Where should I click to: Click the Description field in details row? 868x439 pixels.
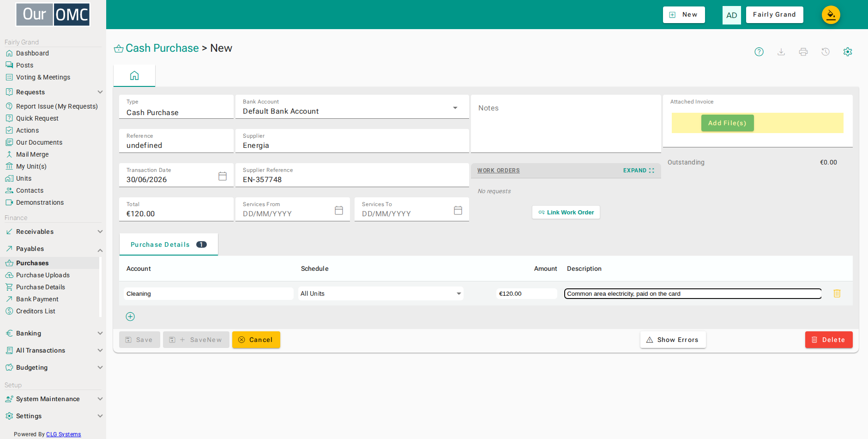693,293
